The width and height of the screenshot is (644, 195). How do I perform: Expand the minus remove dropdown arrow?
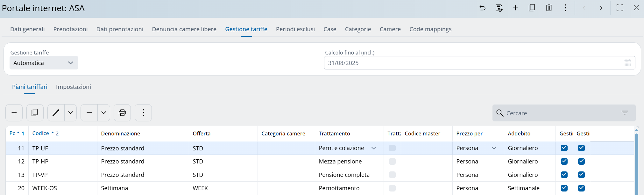(104, 113)
